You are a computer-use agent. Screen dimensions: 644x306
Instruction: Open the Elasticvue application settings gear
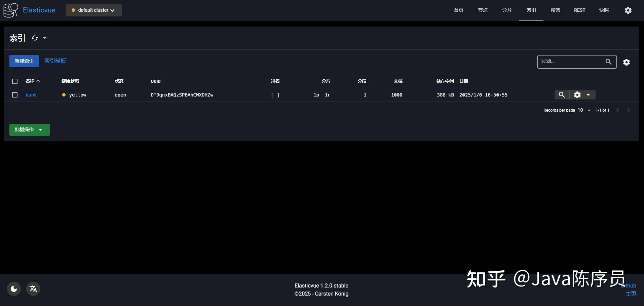[x=628, y=10]
